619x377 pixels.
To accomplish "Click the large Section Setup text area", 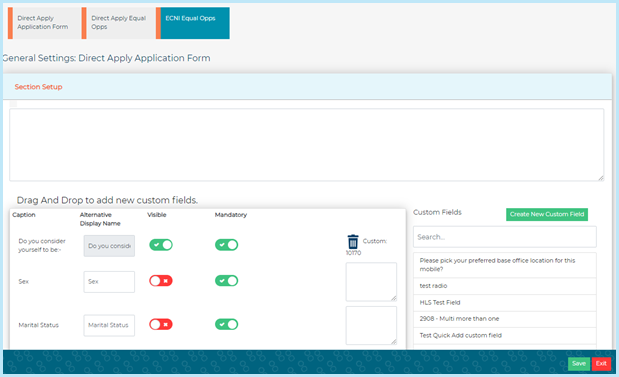I will pos(307,145).
